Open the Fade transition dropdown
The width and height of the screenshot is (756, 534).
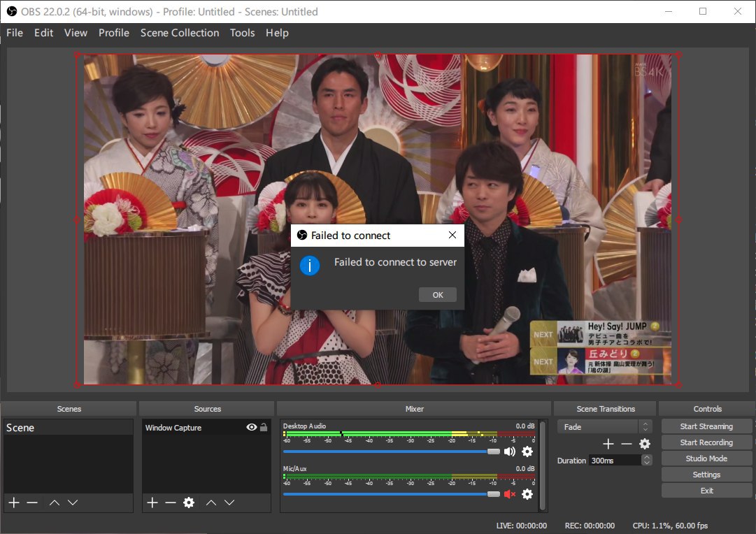click(605, 426)
